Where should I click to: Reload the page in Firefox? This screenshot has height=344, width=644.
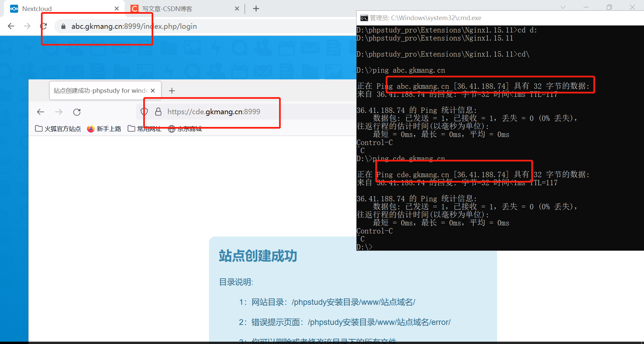point(77,112)
